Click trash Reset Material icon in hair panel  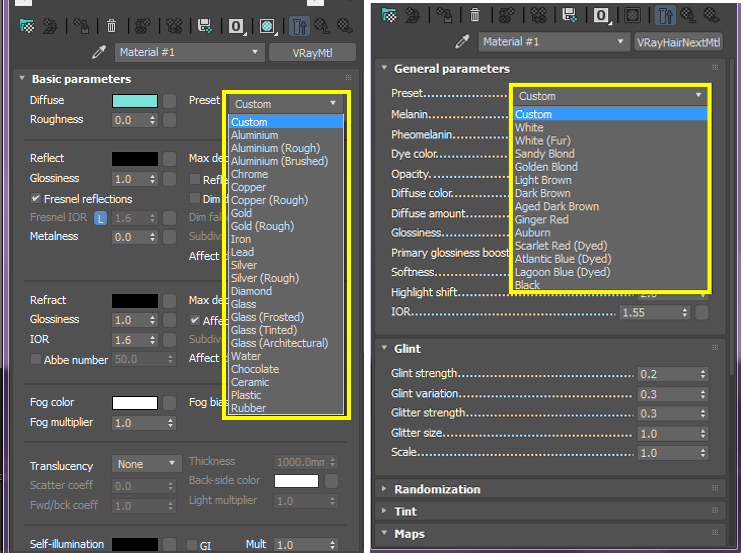pos(474,15)
